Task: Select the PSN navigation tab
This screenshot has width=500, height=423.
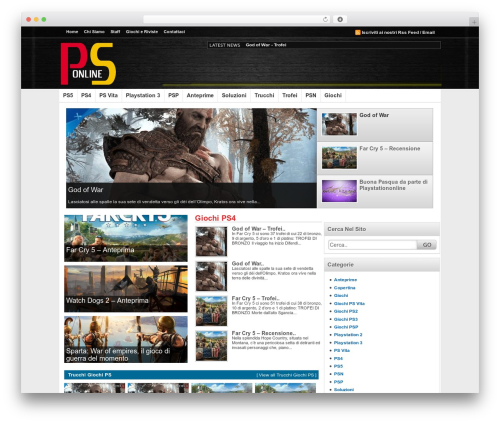Action: 311,95
